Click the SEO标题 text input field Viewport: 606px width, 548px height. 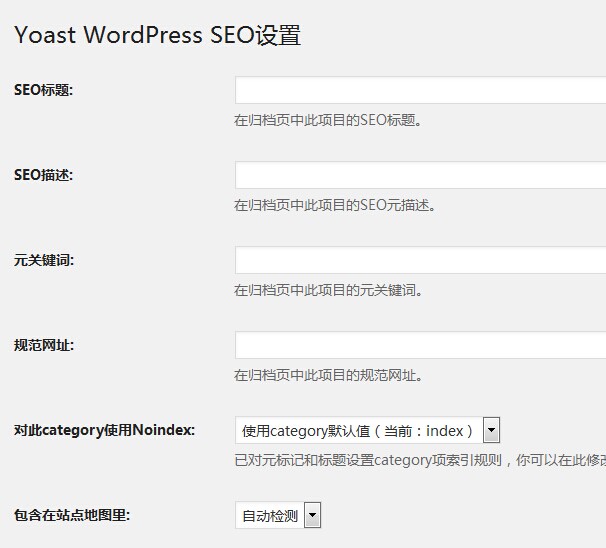[x=420, y=90]
